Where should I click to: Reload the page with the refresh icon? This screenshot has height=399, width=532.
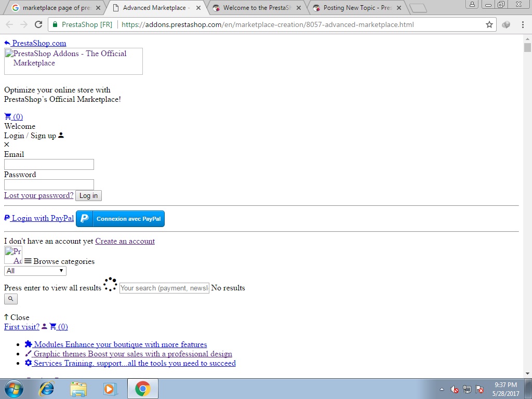pos(38,24)
